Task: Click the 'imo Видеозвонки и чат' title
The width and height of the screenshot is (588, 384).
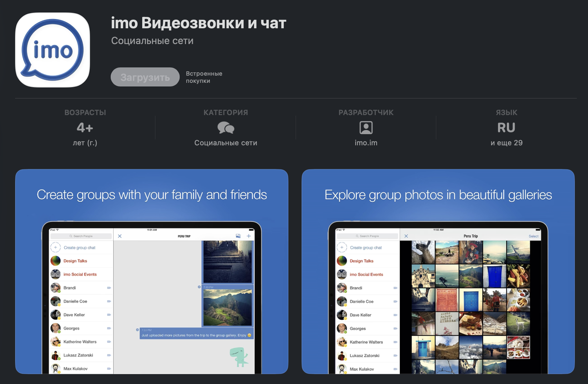Action: tap(199, 23)
